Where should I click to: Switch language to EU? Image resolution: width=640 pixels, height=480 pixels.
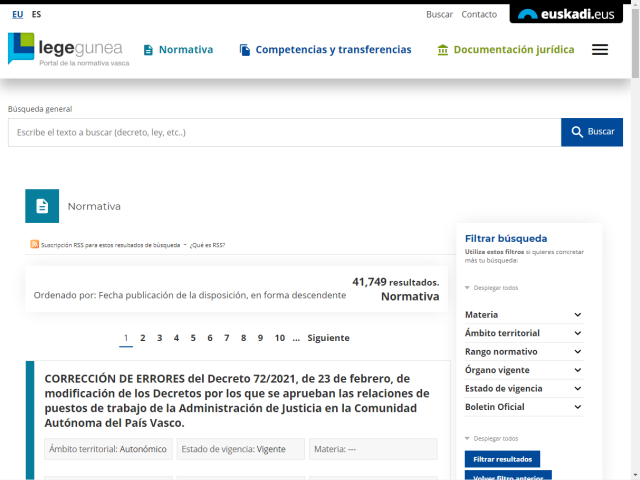[x=18, y=14]
